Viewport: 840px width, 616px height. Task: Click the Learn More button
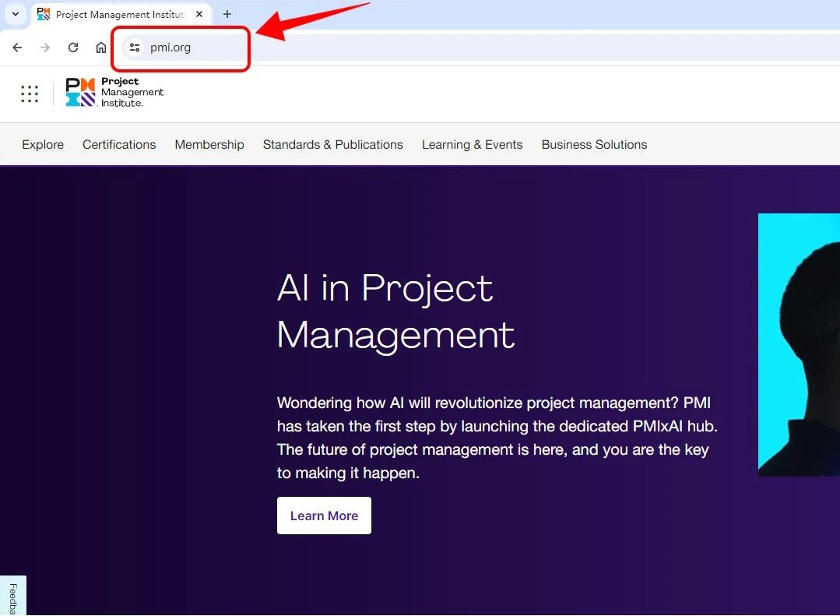click(x=324, y=516)
